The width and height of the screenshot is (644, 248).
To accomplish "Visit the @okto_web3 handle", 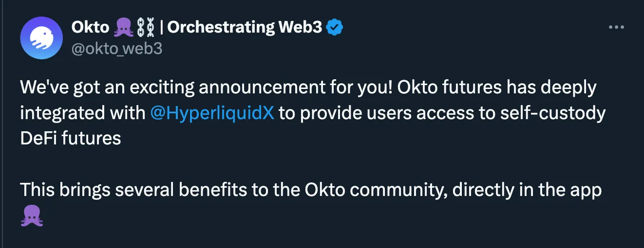I will [117, 49].
